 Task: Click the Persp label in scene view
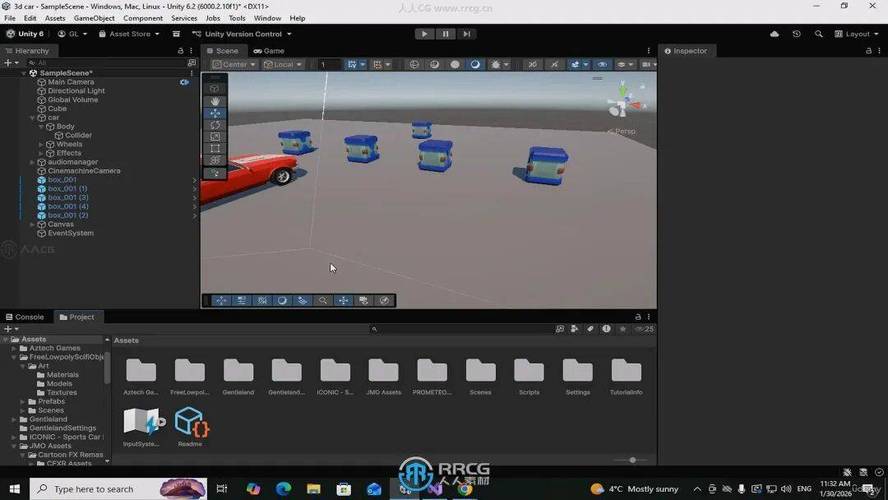[625, 131]
